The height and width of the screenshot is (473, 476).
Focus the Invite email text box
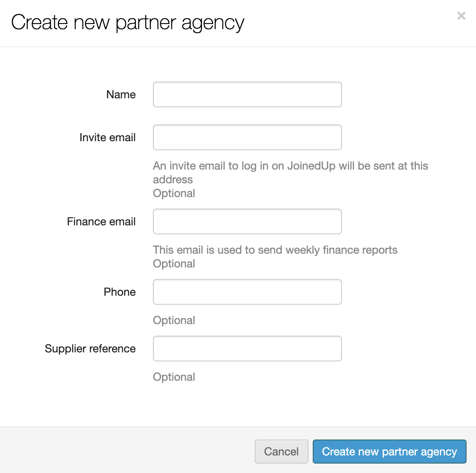coord(247,137)
